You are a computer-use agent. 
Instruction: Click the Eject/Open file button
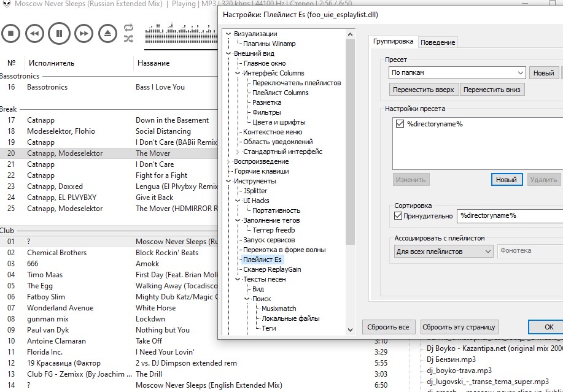click(x=107, y=33)
